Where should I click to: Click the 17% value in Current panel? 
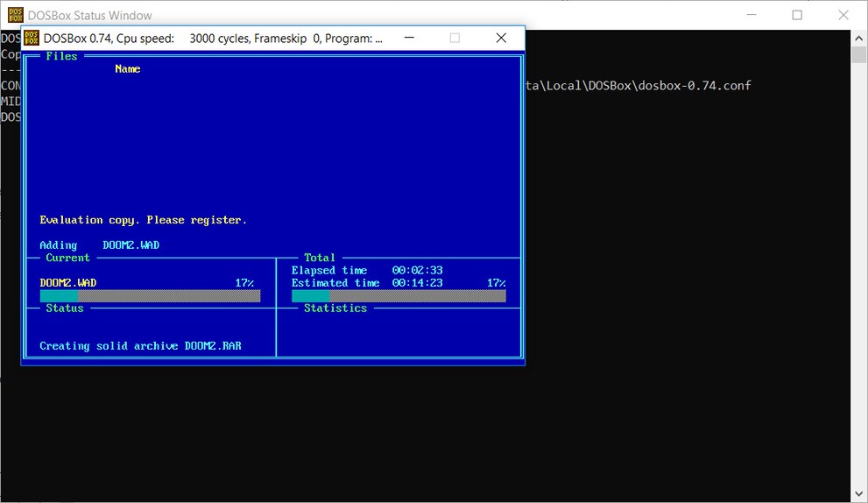244,283
